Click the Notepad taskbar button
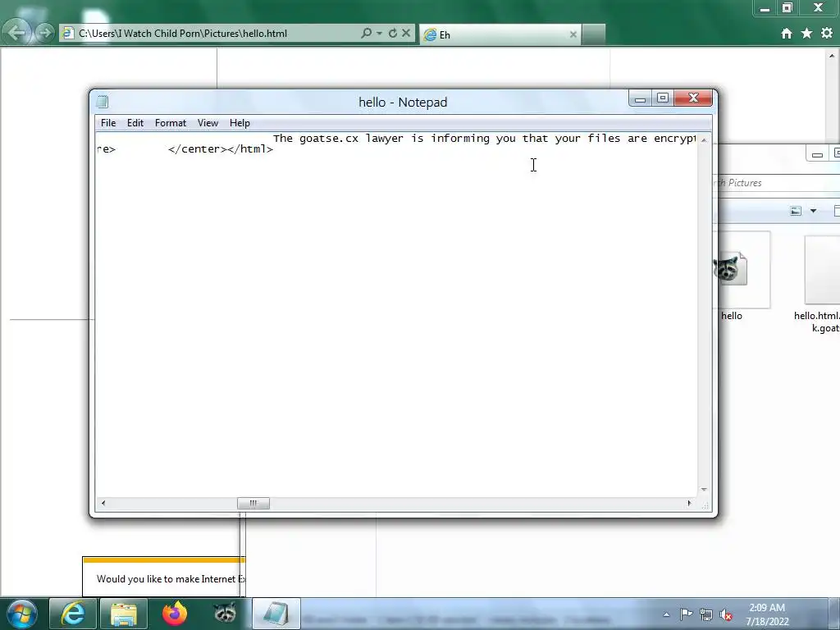Viewport: 840px width, 630px height. point(276,614)
